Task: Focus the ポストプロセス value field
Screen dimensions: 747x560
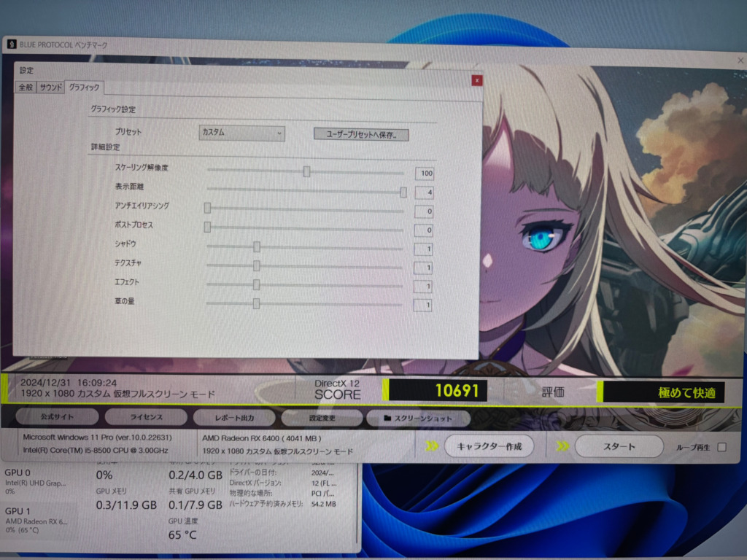Action: [x=424, y=230]
